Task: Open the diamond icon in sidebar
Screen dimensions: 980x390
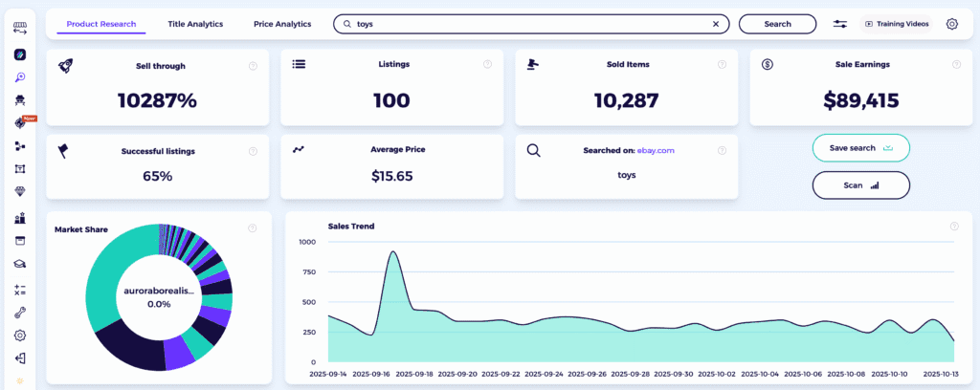Action: pos(20,192)
